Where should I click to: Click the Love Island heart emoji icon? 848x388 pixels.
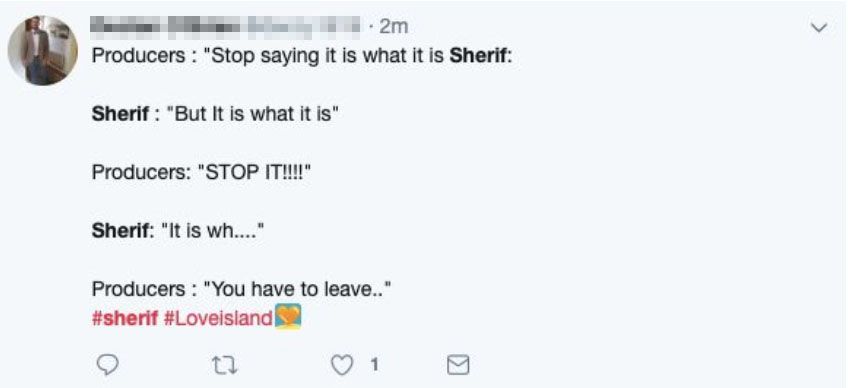point(287,317)
